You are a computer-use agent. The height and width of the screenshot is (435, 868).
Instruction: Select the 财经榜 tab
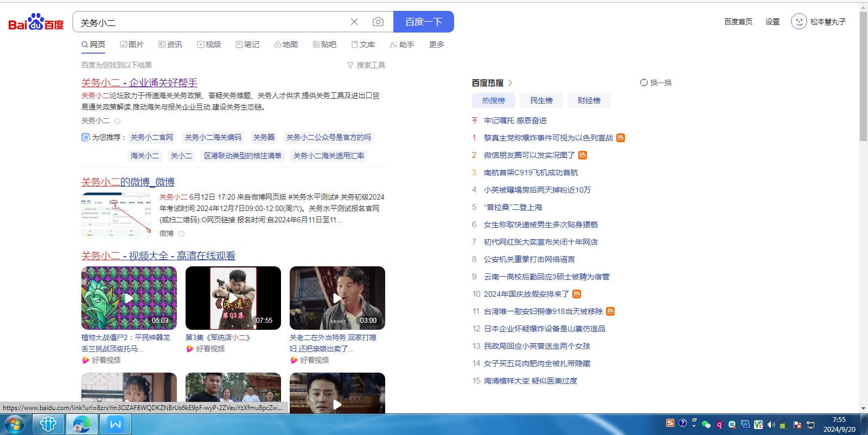coord(589,100)
